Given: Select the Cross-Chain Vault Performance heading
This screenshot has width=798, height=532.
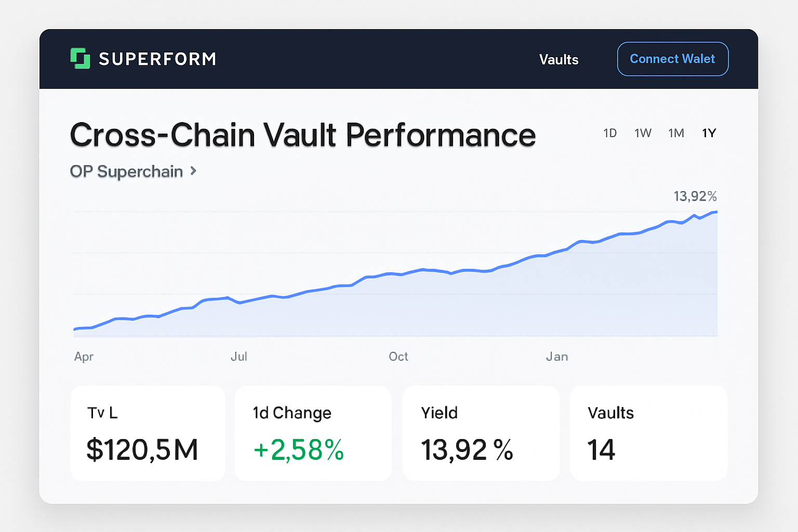Looking at the screenshot, I should pos(303,135).
